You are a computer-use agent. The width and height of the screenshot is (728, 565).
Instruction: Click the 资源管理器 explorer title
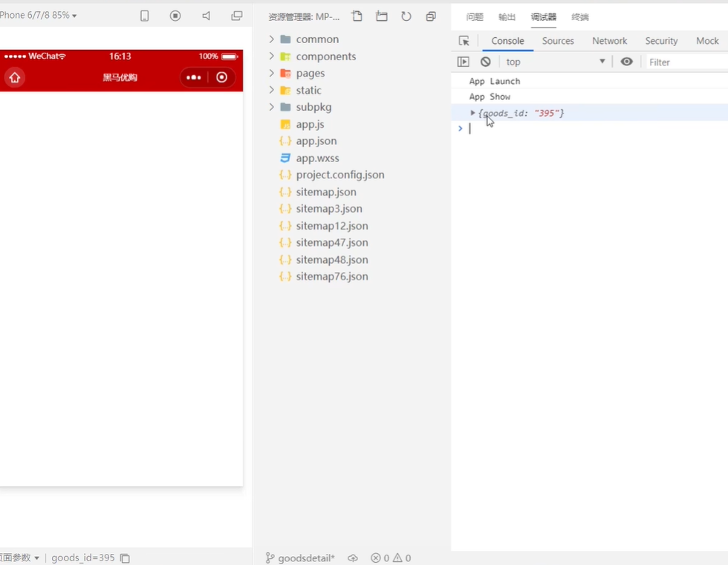304,17
